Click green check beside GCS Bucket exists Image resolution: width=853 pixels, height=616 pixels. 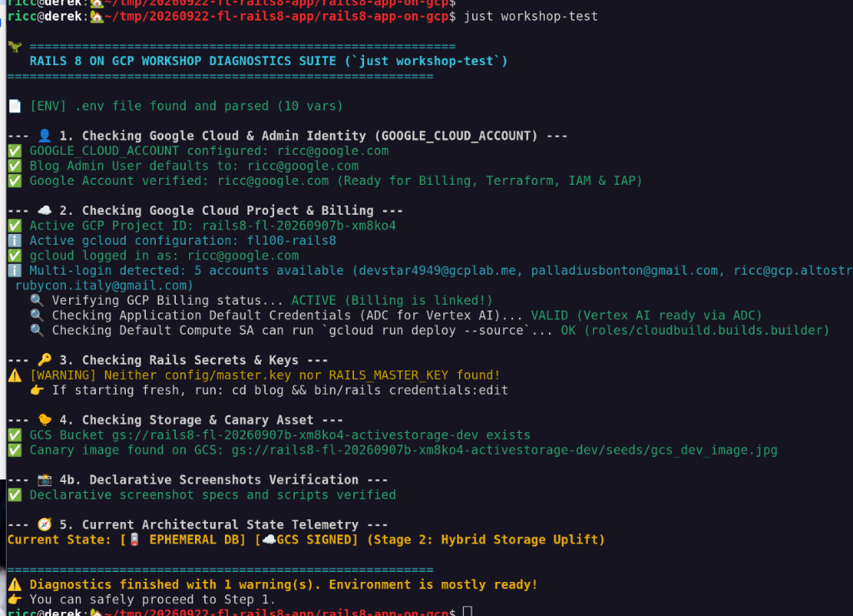click(15, 435)
